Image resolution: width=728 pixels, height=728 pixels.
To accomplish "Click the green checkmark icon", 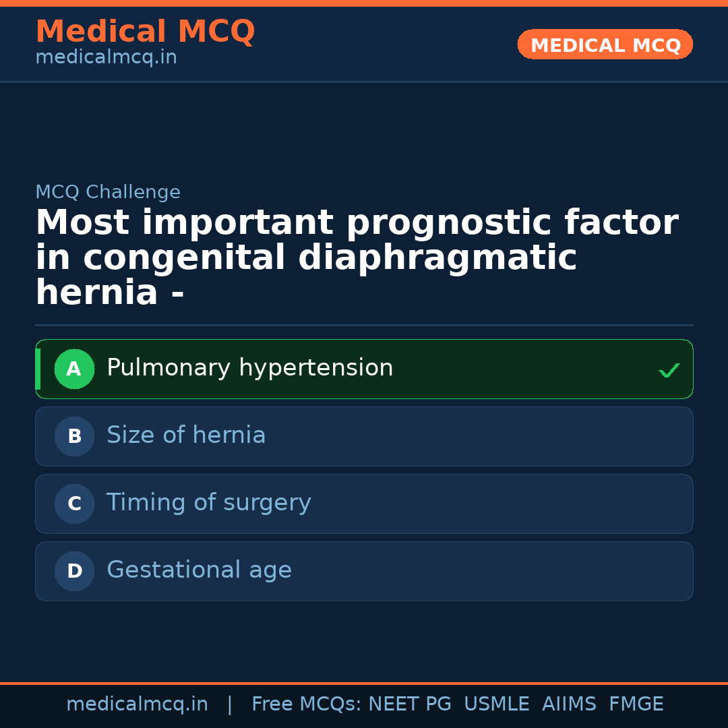I will coord(669,370).
